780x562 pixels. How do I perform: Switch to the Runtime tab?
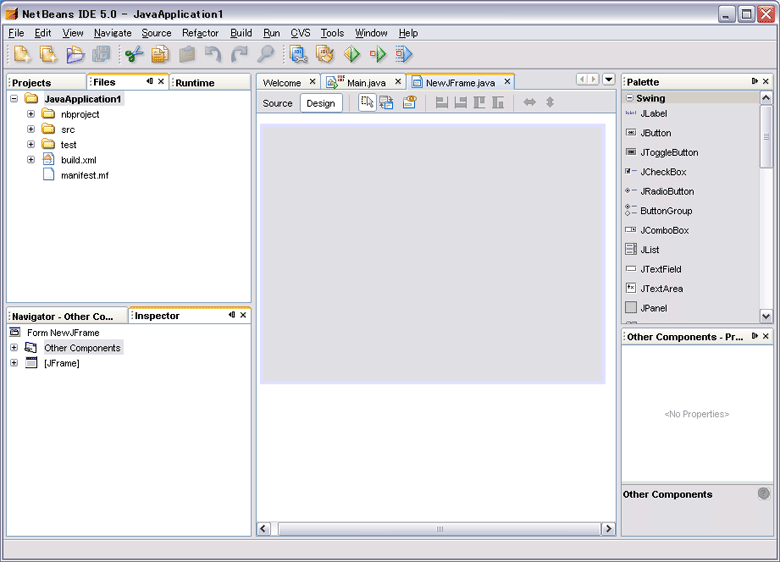click(210, 83)
